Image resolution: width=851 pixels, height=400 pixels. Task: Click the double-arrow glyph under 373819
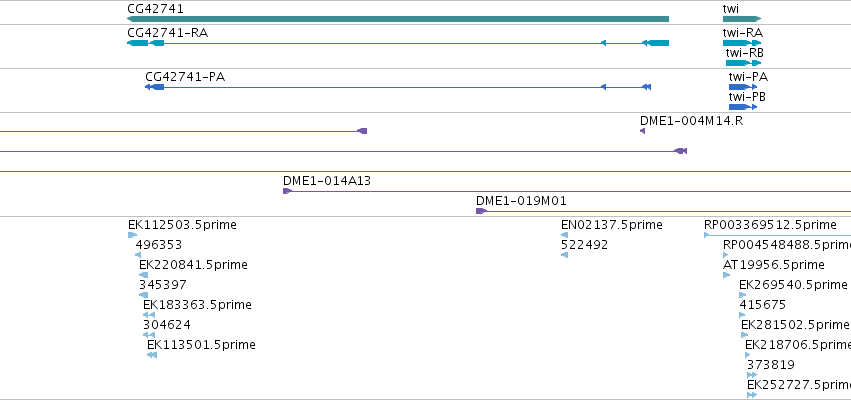752,376
